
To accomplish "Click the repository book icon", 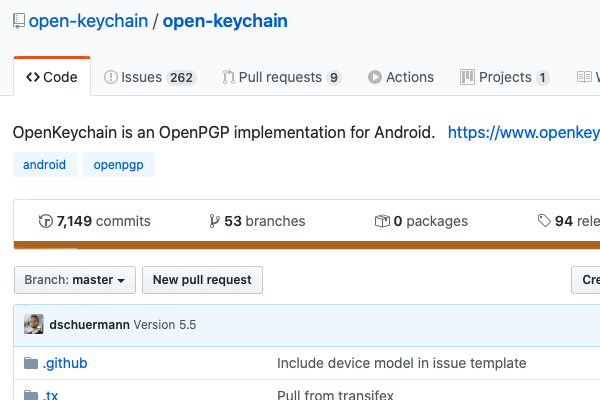I will tap(18, 19).
